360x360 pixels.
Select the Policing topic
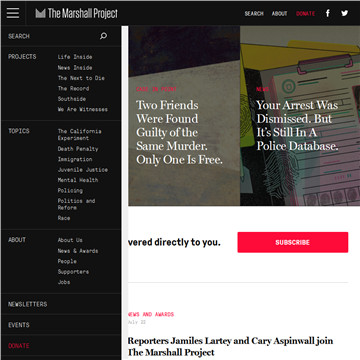coord(70,191)
